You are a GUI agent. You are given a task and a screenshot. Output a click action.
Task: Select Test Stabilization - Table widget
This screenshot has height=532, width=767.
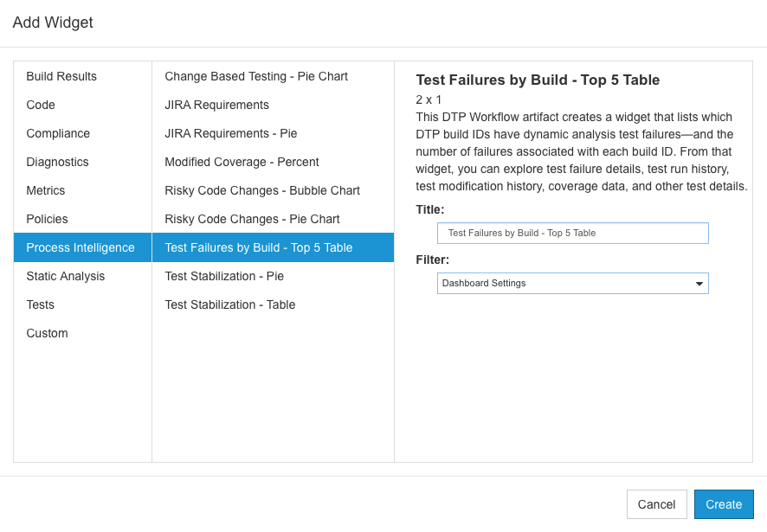(273, 304)
